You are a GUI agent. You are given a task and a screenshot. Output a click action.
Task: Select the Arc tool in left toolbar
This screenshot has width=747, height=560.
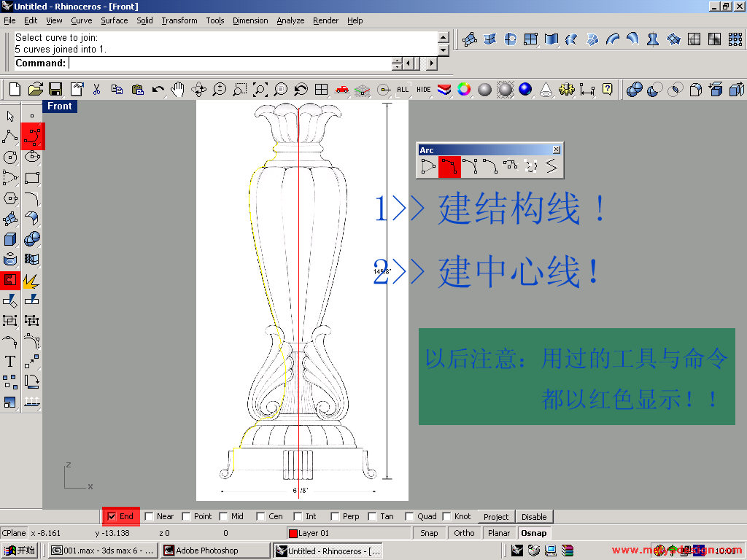tap(31, 136)
